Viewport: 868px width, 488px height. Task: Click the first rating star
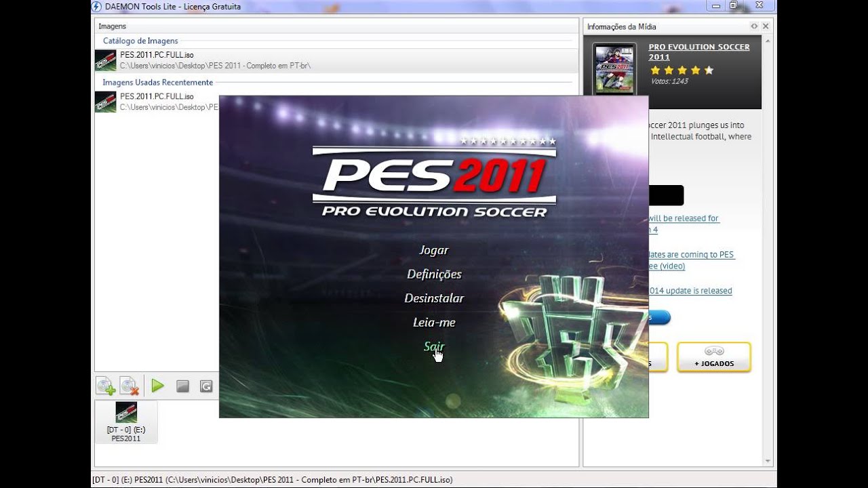point(655,70)
